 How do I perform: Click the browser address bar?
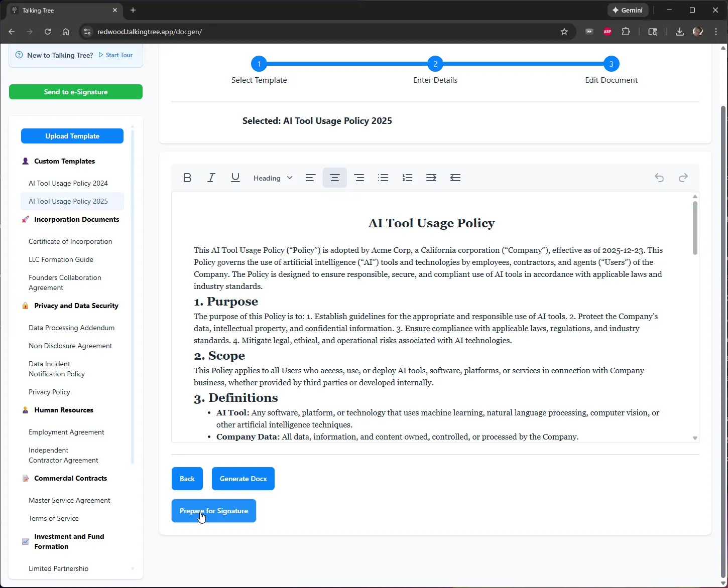326,32
